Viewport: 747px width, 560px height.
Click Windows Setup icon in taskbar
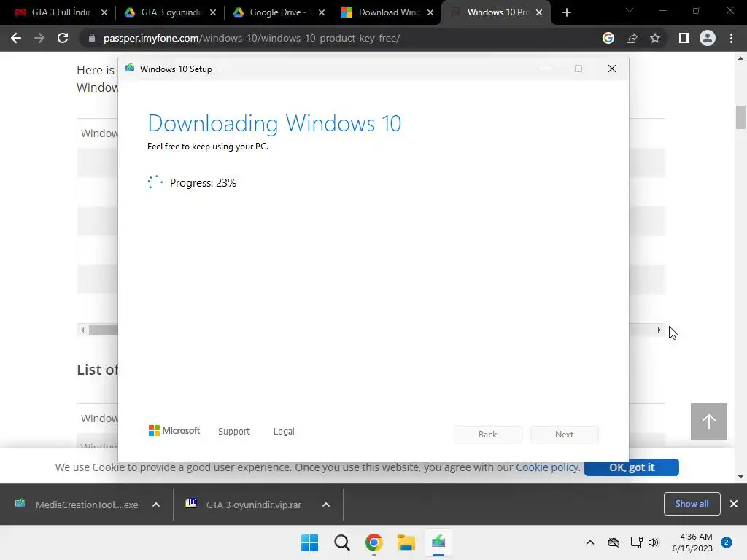click(438, 542)
